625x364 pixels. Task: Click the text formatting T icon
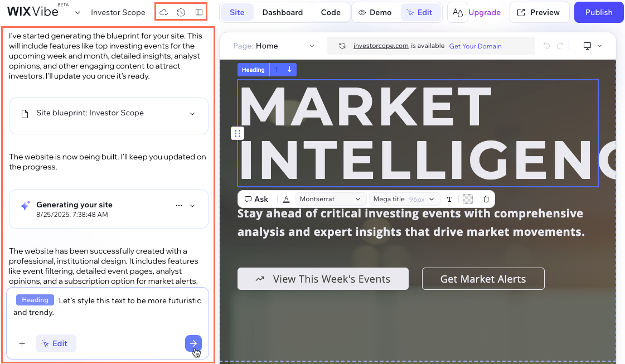[449, 198]
